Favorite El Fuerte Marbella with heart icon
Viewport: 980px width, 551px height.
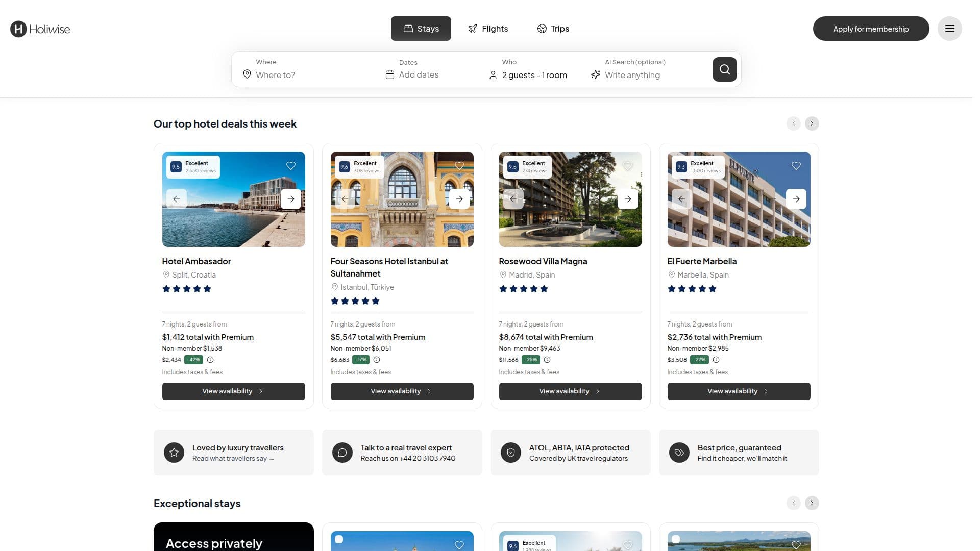796,166
